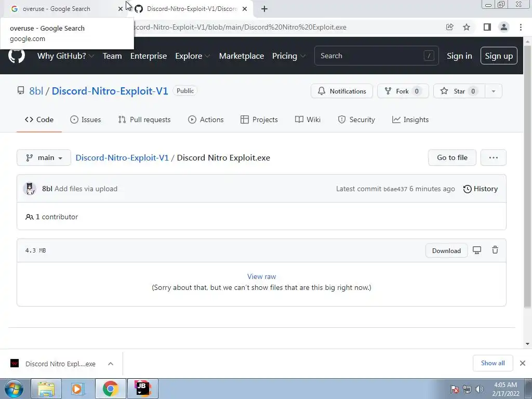Click Enterprise in the navigation

click(x=149, y=56)
